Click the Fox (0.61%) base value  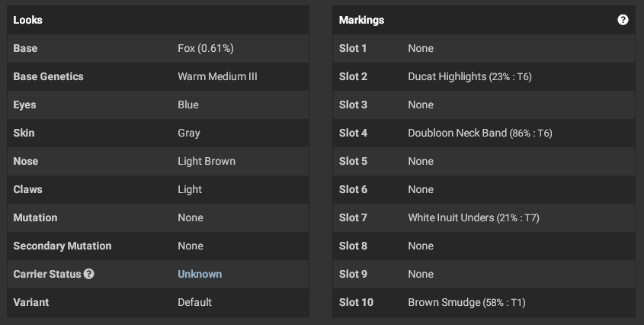click(205, 48)
